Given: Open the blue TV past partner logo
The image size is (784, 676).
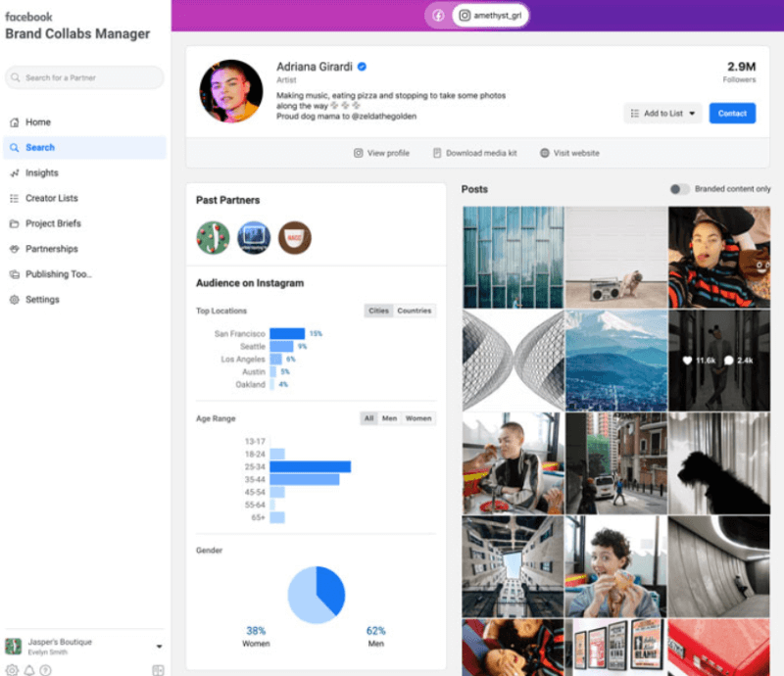Looking at the screenshot, I should click(254, 238).
